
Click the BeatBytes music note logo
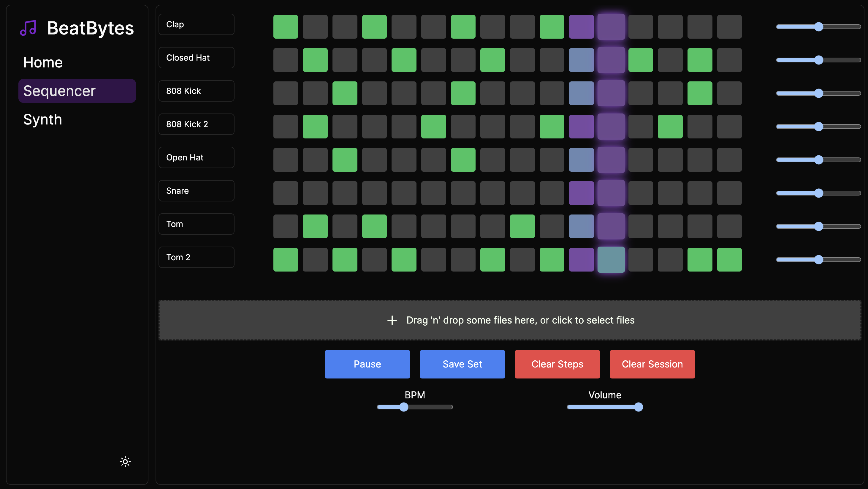click(x=28, y=28)
